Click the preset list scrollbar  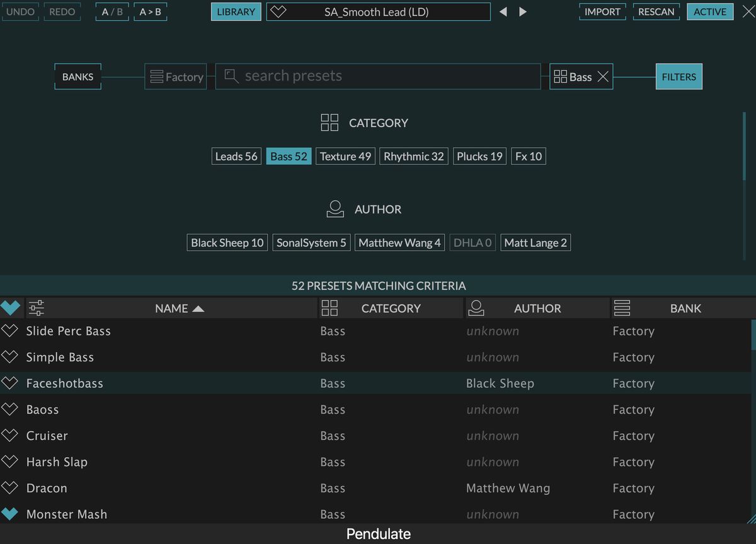(x=753, y=335)
